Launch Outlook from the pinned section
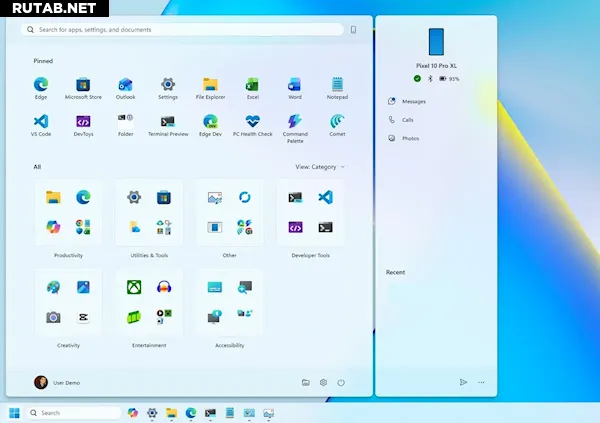 [125, 85]
